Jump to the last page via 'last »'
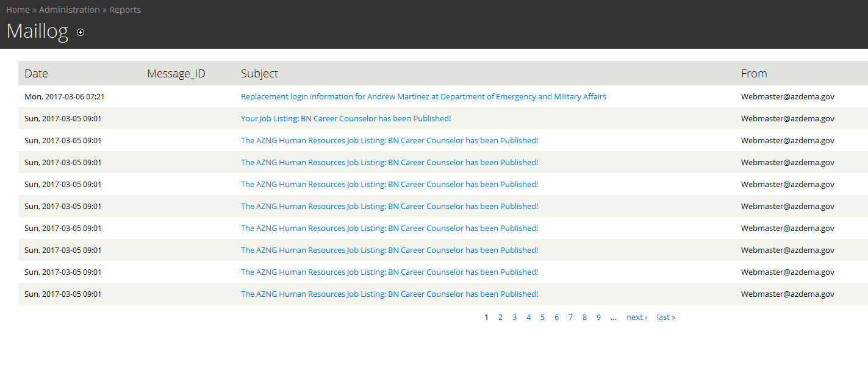This screenshot has width=868, height=373. [665, 318]
